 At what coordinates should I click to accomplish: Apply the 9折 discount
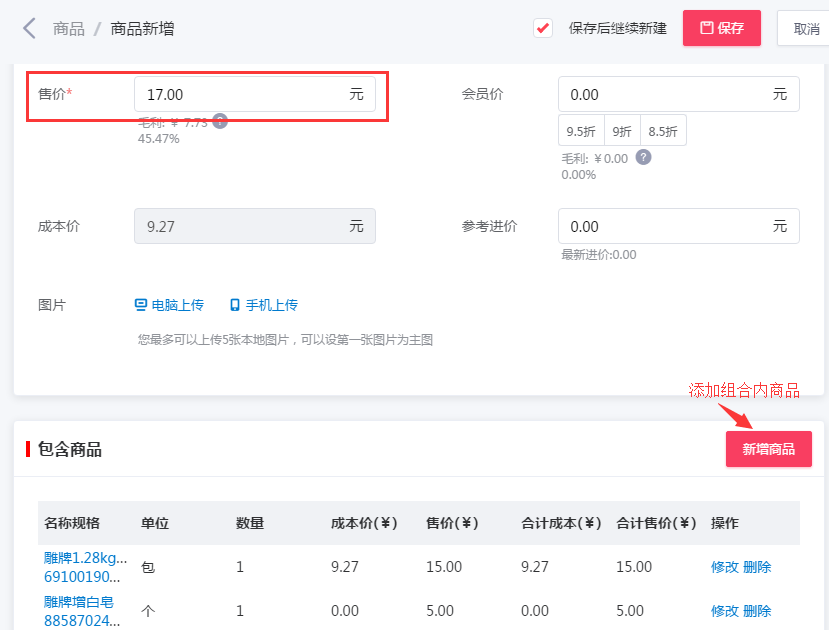[x=622, y=131]
